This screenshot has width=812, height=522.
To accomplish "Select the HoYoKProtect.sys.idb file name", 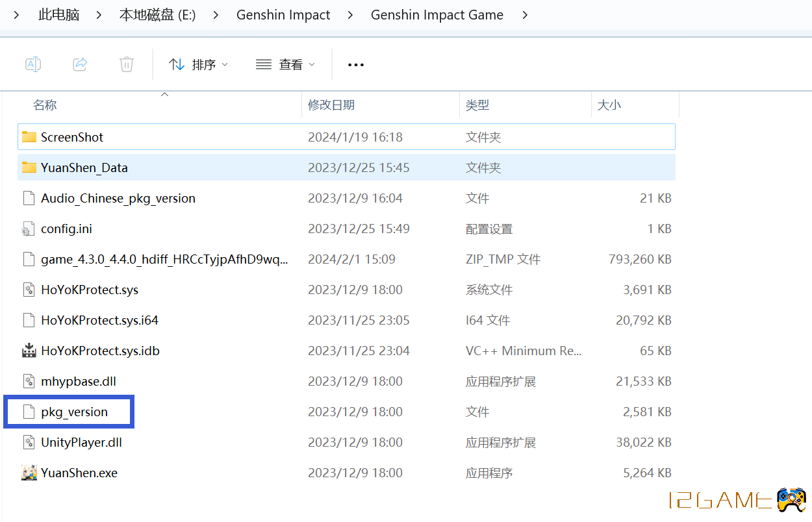I will pyautogui.click(x=100, y=351).
